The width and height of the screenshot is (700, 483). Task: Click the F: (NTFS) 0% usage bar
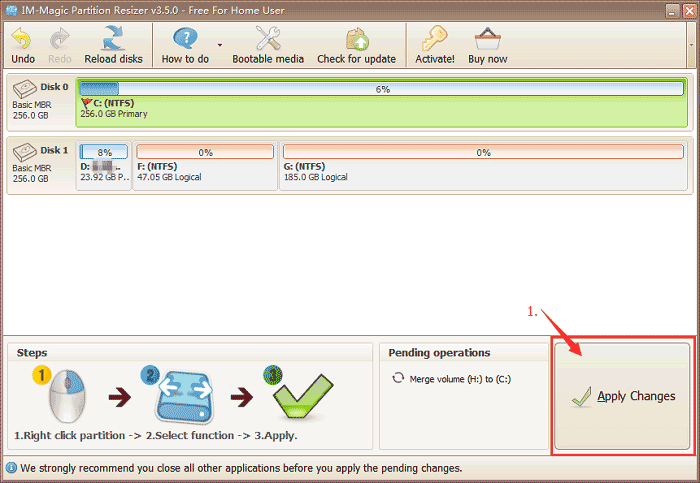pyautogui.click(x=205, y=152)
